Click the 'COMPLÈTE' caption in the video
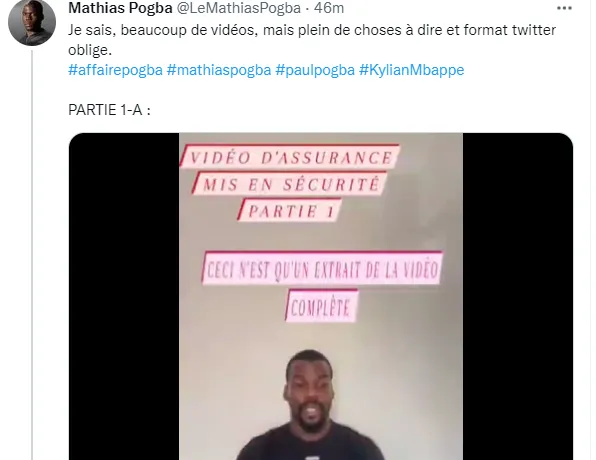Viewport: 596px width, 460px height. (x=321, y=306)
